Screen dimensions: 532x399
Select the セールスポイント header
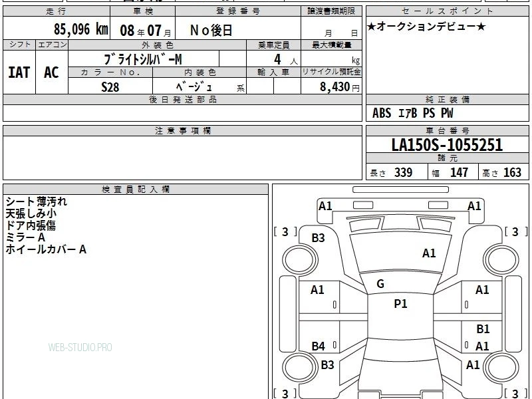[448, 11]
